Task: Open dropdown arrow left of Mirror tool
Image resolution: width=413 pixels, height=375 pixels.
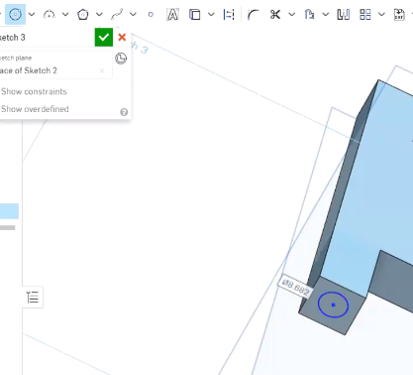Action: (x=326, y=14)
